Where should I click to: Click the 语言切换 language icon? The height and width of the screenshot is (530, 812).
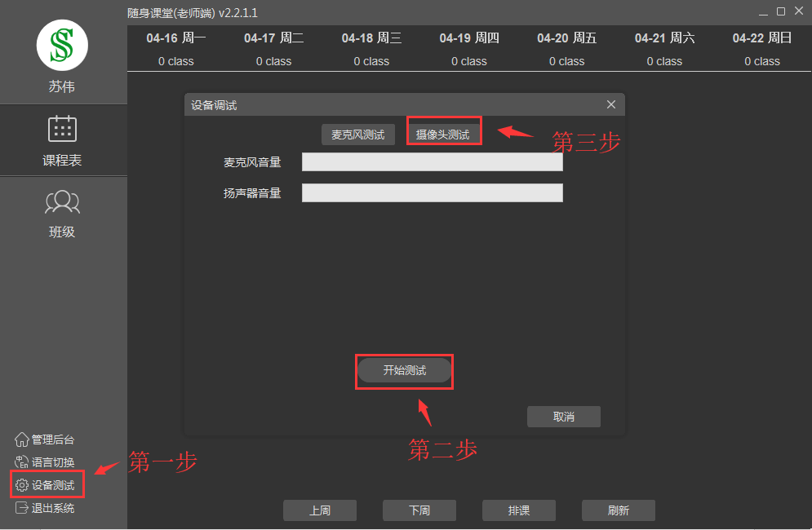tap(22, 462)
